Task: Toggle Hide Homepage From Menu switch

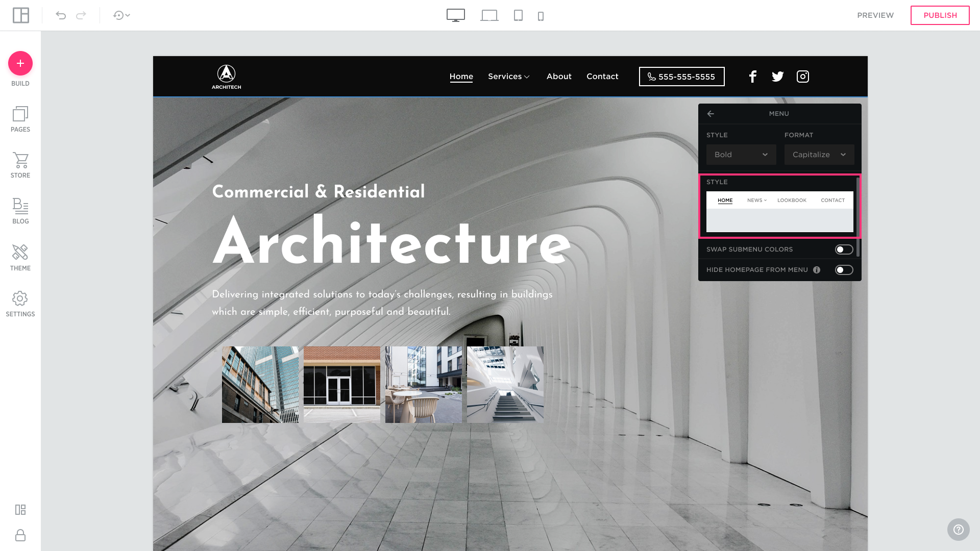Action: coord(844,270)
